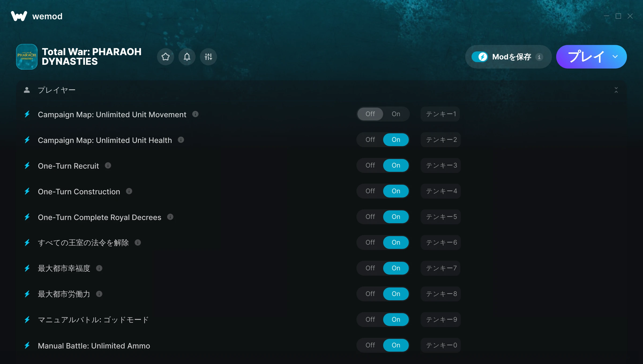Image resolution: width=643 pixels, height=364 pixels.
Task: Show info for Unlimited Unit Health
Action: click(181, 140)
